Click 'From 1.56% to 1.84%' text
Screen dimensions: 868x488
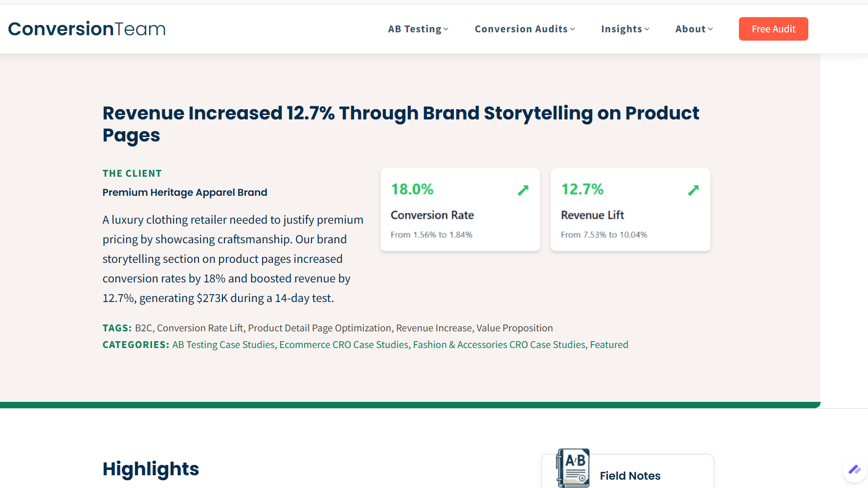click(x=431, y=234)
